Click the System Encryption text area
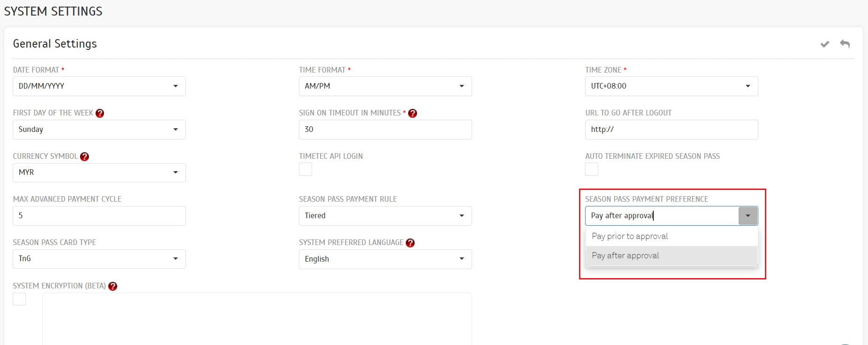 [x=257, y=319]
